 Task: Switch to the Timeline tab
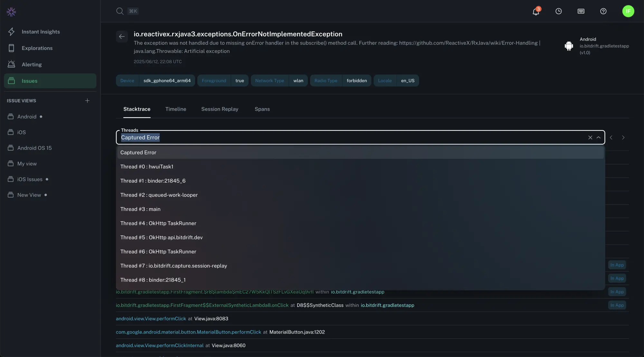tap(176, 109)
